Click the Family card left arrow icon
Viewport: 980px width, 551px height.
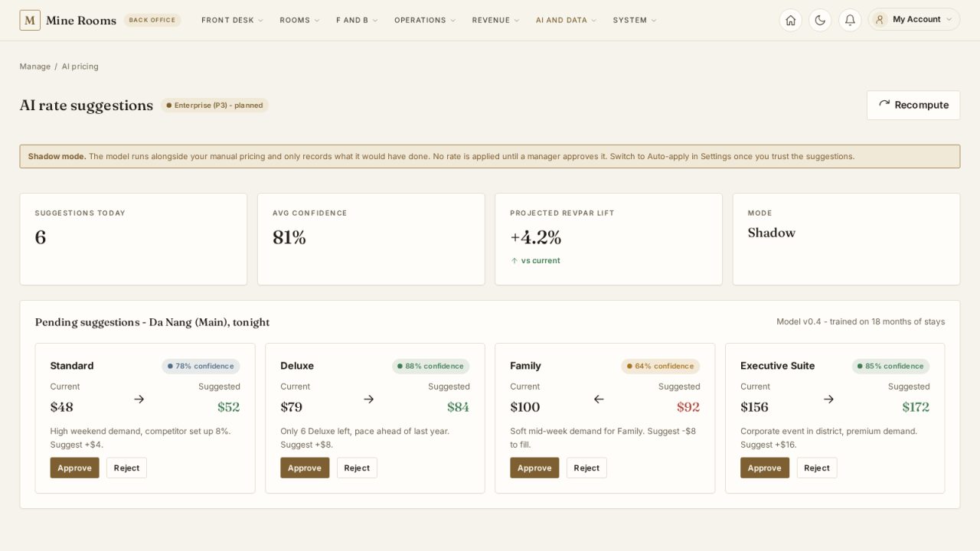click(599, 399)
